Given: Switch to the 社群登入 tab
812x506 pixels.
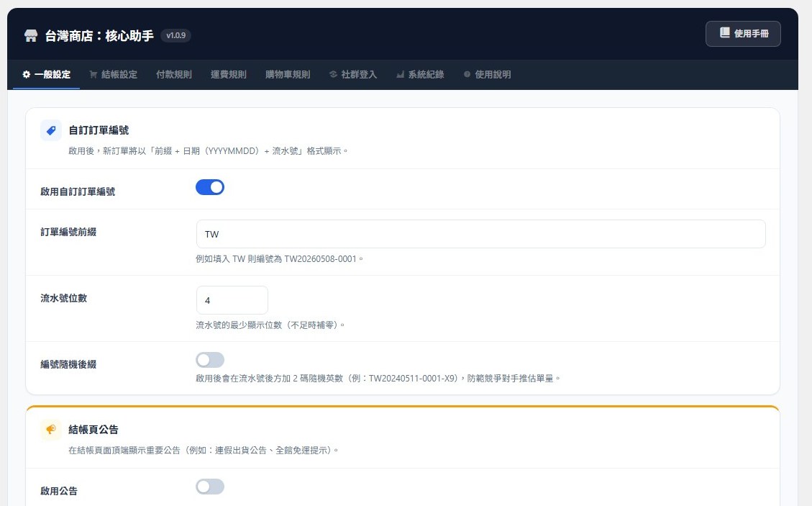Looking at the screenshot, I should (x=353, y=74).
